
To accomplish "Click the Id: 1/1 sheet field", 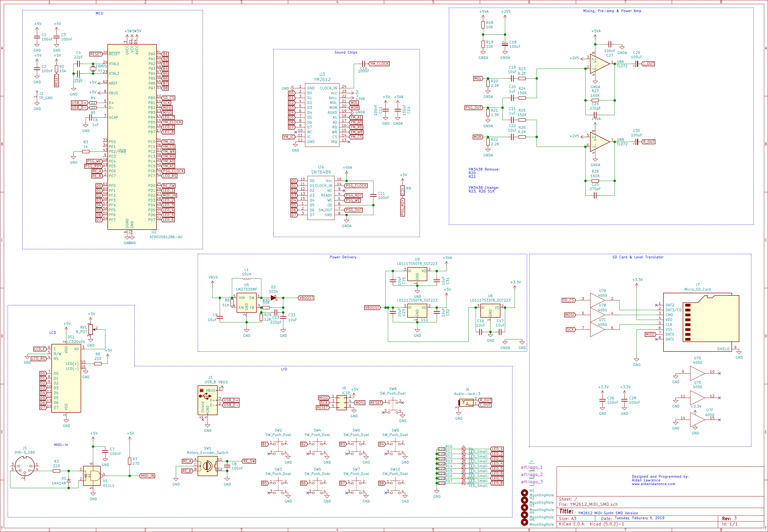I will [730, 524].
